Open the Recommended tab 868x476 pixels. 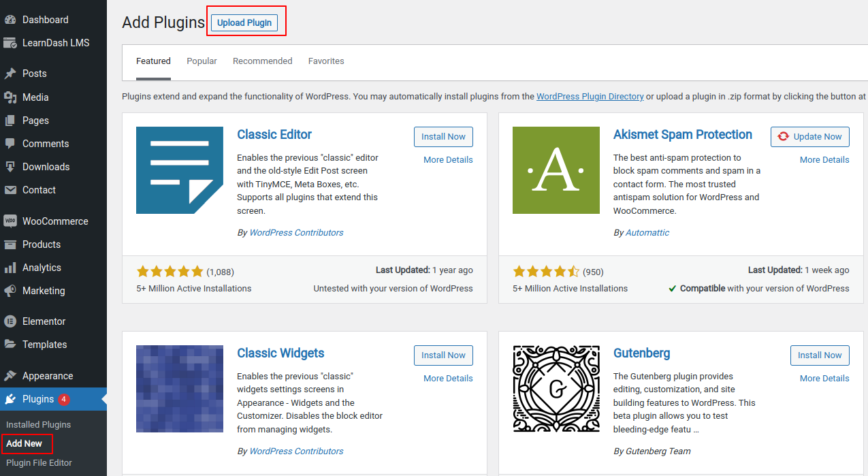[x=262, y=61]
